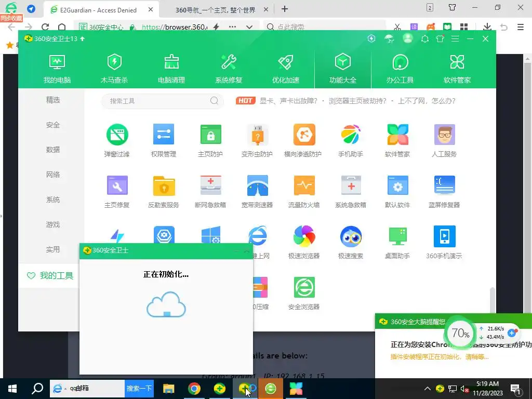Go to 优化加速 tab
Image resolution: width=532 pixels, height=399 pixels.
(x=286, y=69)
